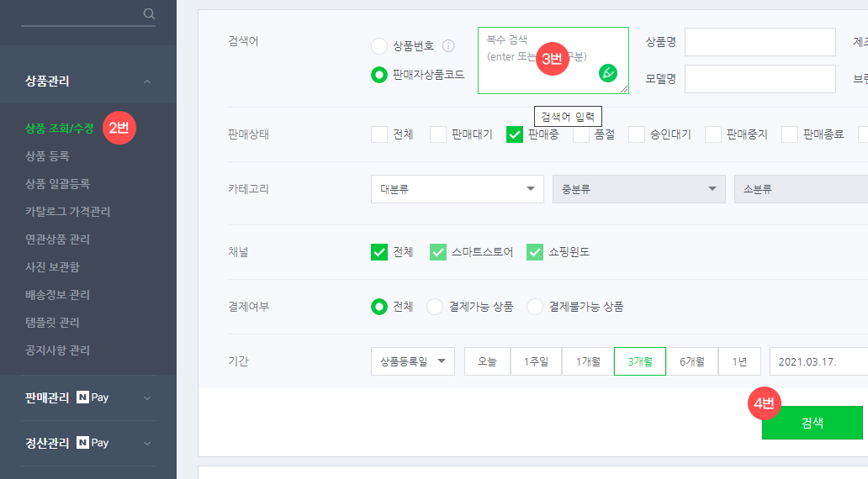
Task: Click the 2021.03.17. start date field
Action: pyautogui.click(x=818, y=361)
